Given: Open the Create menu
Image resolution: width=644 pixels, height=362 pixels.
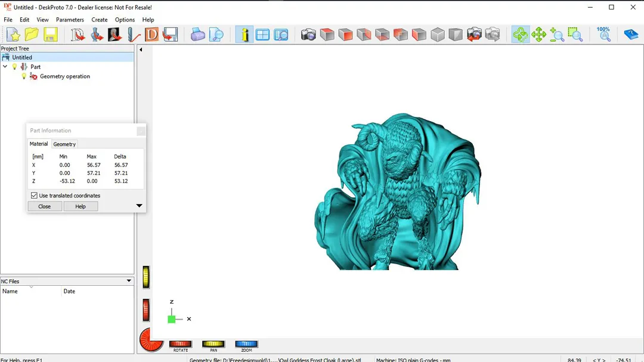Looking at the screenshot, I should pos(100,20).
